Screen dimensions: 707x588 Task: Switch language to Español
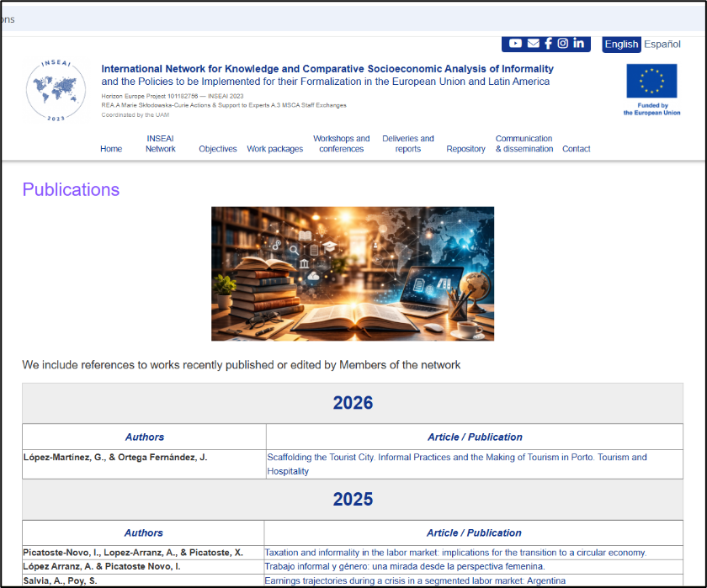662,45
